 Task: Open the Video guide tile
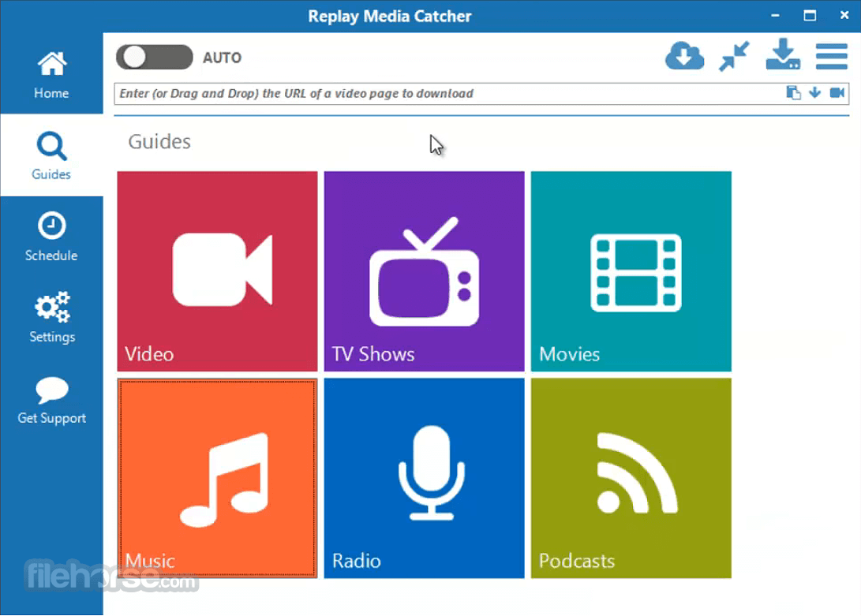point(218,271)
